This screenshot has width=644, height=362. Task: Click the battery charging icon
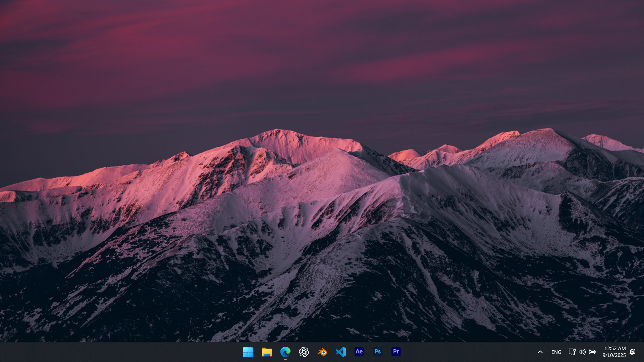pos(592,352)
